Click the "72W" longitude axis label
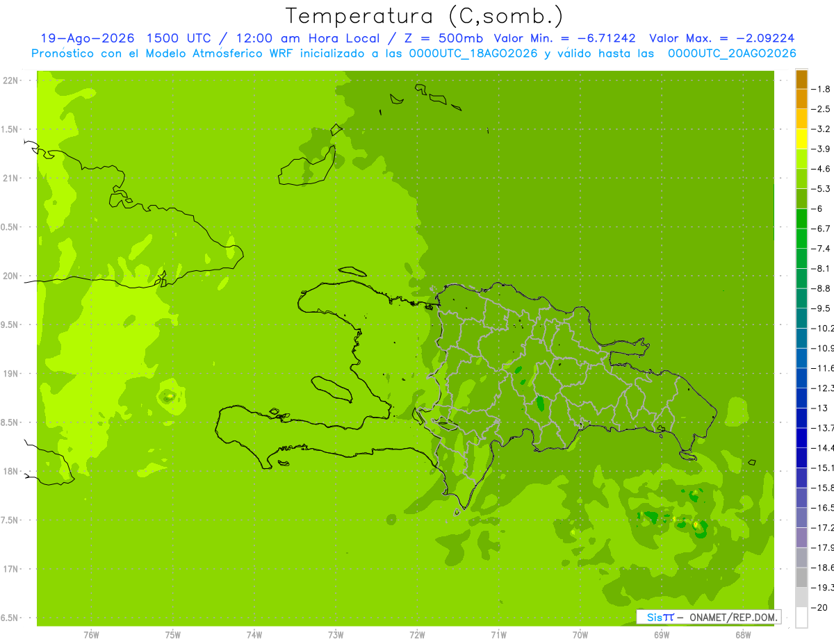Viewport: 834px width, 644px height. coord(417,635)
